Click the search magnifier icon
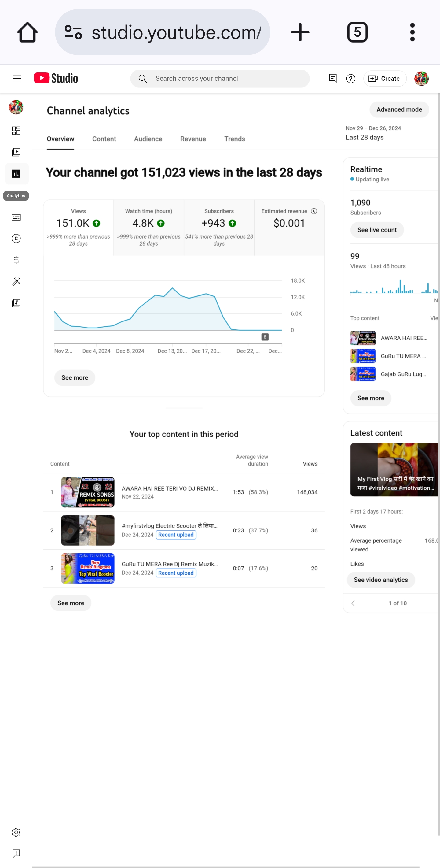 tap(143, 79)
